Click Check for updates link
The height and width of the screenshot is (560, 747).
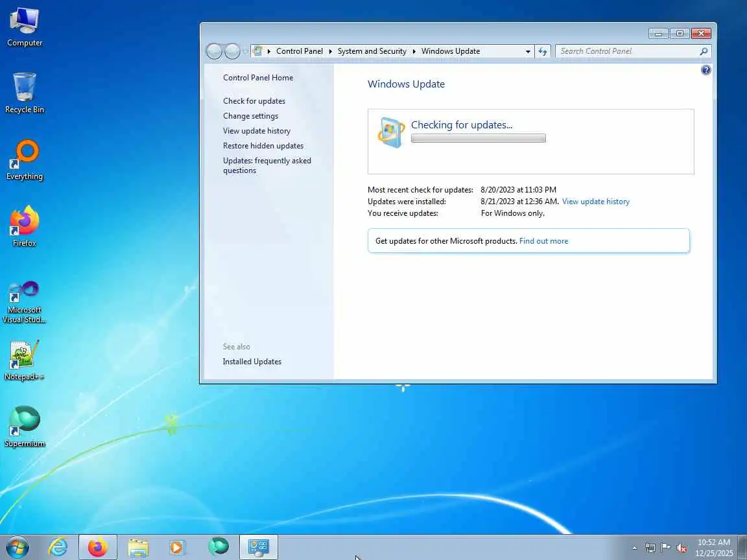coord(254,101)
